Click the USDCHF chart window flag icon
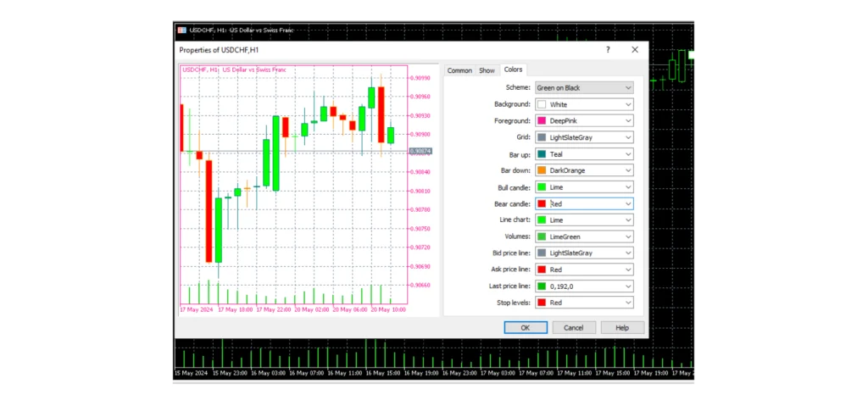The image size is (868, 406). [181, 30]
